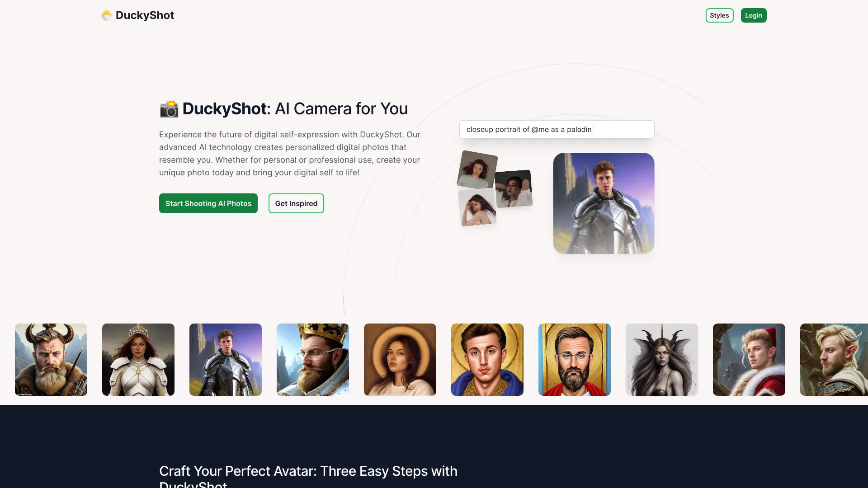Select the bearded king portrait thumbnail
The width and height of the screenshot is (868, 488).
point(313,359)
